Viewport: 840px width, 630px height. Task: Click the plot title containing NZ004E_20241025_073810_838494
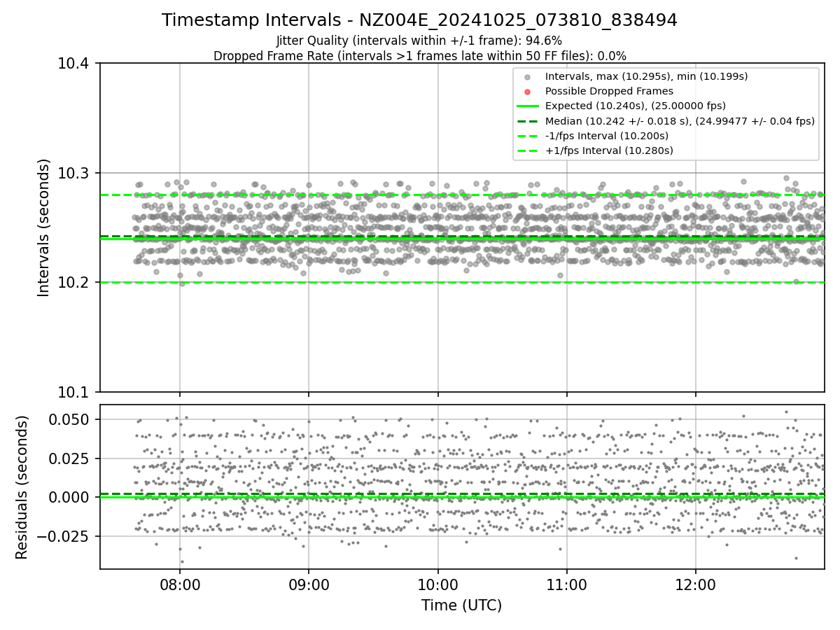pyautogui.click(x=419, y=20)
